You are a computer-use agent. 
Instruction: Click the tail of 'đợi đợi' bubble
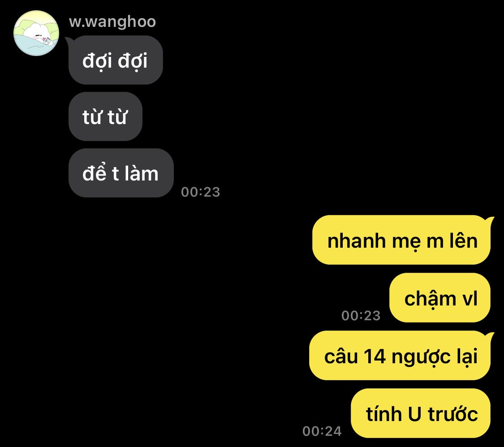click(69, 41)
